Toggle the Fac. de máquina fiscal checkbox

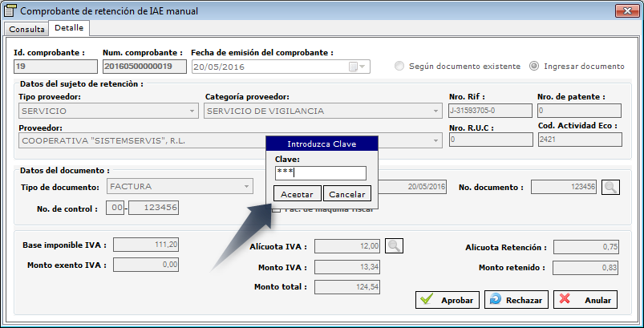277,209
